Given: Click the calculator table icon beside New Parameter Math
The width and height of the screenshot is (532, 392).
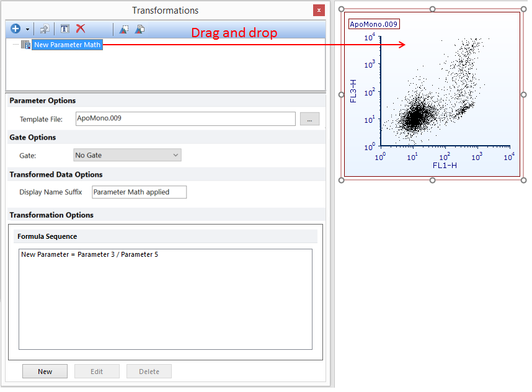Looking at the screenshot, I should pyautogui.click(x=26, y=45).
